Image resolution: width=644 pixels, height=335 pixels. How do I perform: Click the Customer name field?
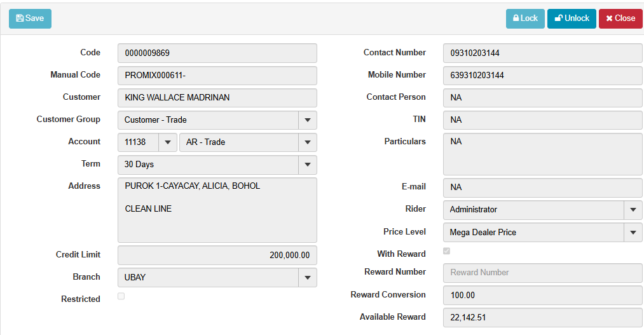coord(217,98)
